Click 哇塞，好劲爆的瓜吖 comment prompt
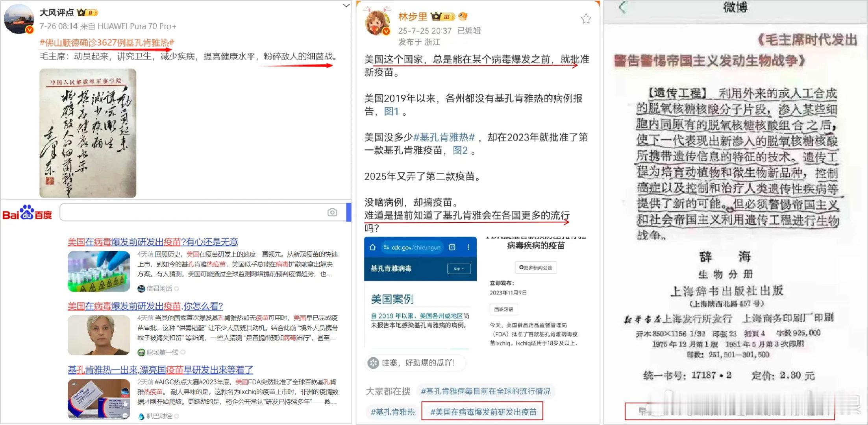This screenshot has height=425, width=868. [415, 363]
